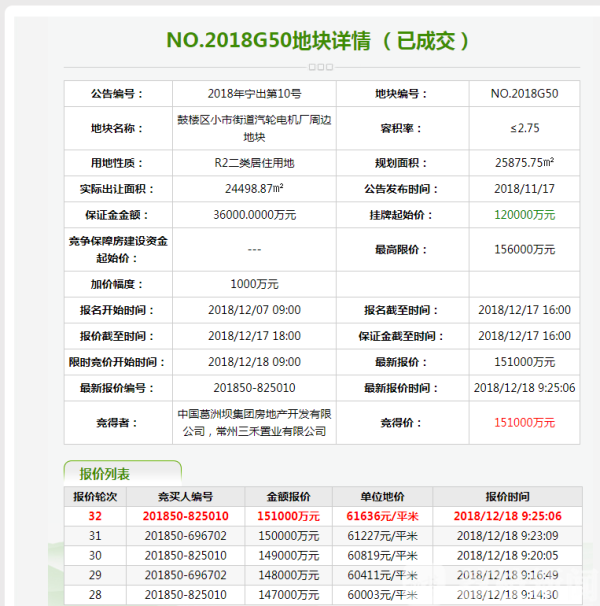The image size is (600, 606).
Task: Click bidder number 201850-696702 in round 31
Action: point(185,536)
